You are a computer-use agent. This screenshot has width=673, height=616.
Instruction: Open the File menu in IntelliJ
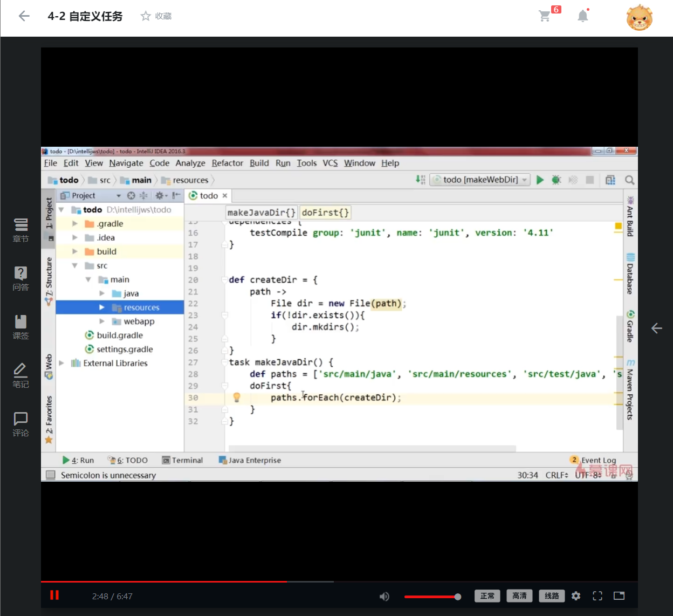[51, 163]
